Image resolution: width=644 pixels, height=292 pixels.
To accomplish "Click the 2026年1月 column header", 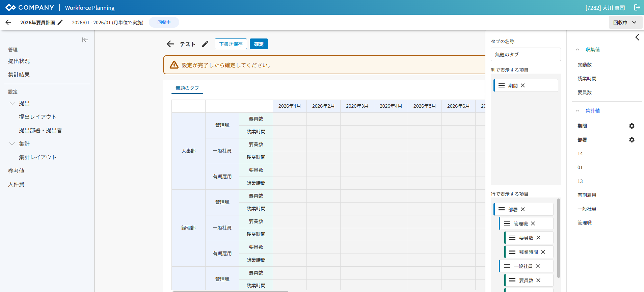I will 290,106.
